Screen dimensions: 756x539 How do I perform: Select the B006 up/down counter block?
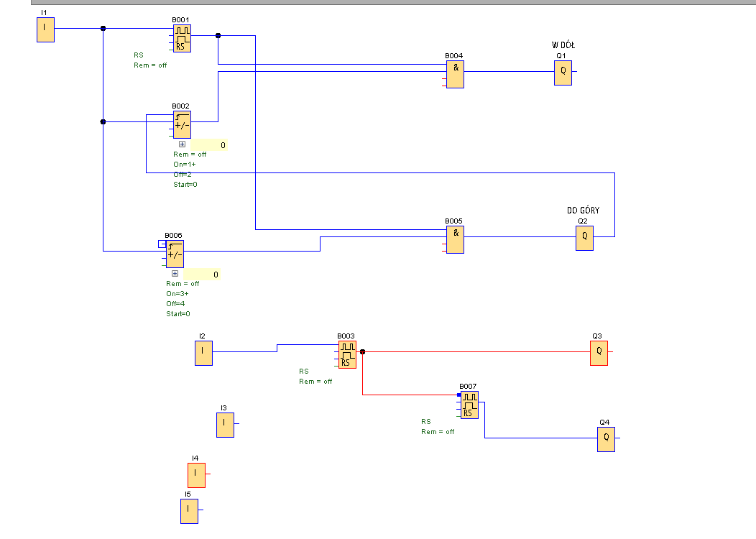coord(175,254)
